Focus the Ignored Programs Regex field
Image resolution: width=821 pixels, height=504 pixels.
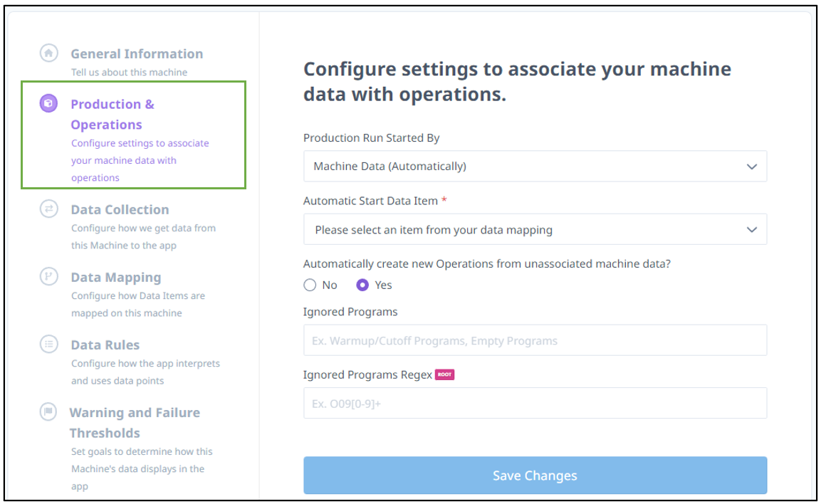click(x=535, y=403)
